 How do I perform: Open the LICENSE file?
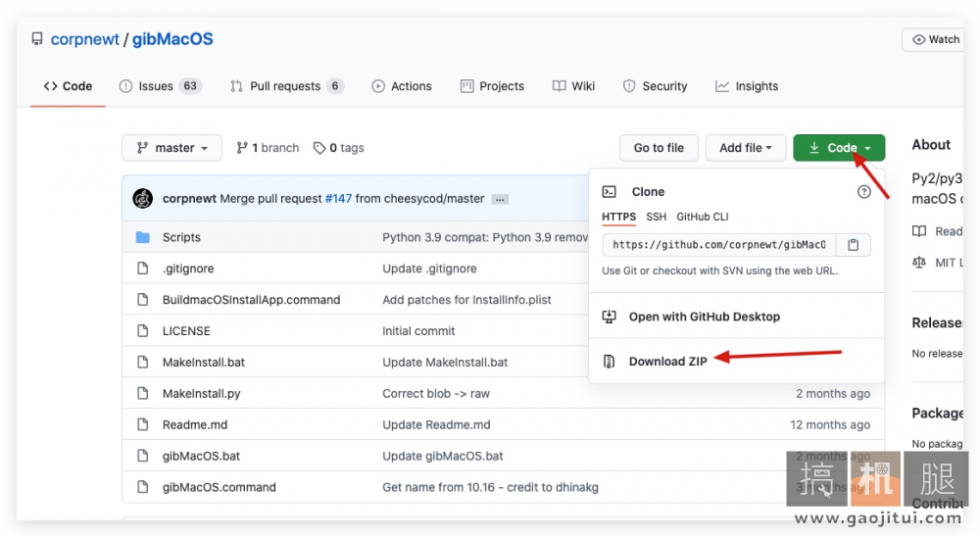click(186, 331)
